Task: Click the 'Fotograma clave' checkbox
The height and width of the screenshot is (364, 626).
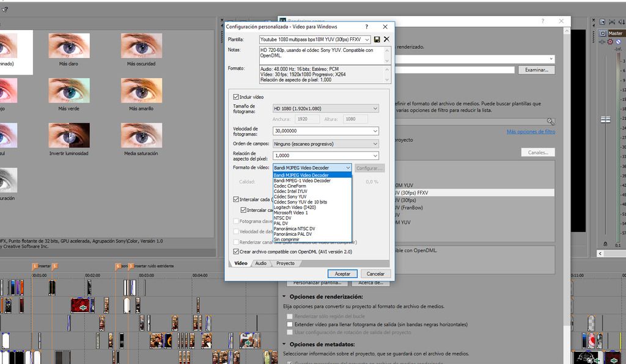Action: tap(236, 221)
